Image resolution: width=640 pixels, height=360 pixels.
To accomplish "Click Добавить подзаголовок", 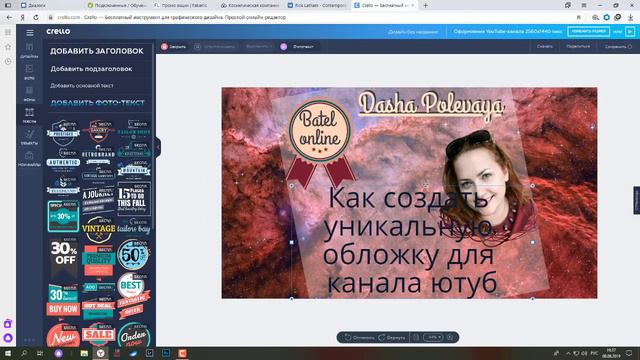I will pos(91,69).
